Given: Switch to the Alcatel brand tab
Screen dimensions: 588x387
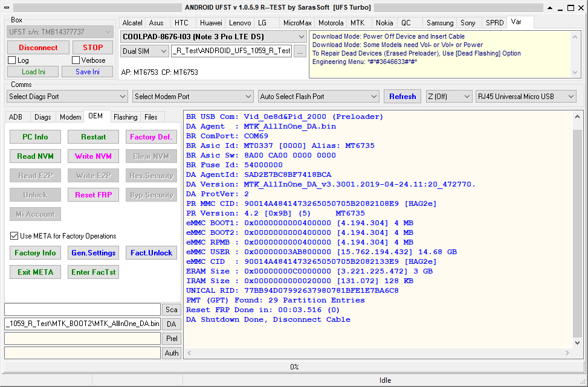Looking at the screenshot, I should click(x=132, y=23).
